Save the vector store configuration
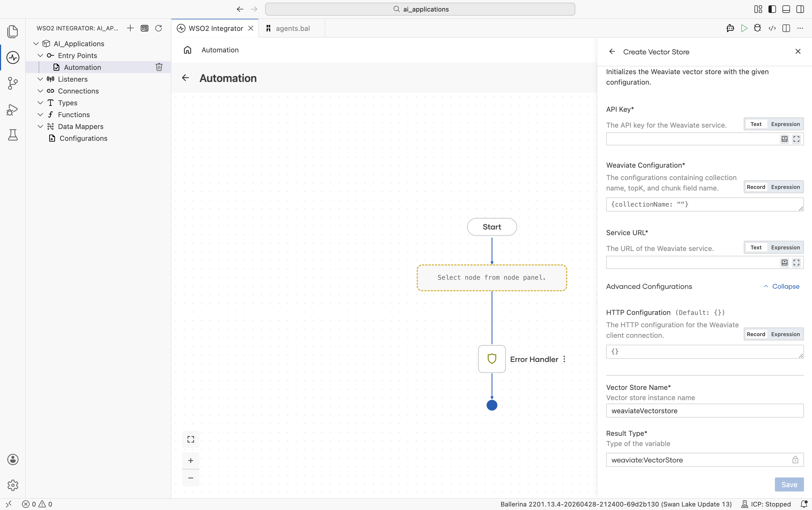The height and width of the screenshot is (510, 812). pos(789,484)
